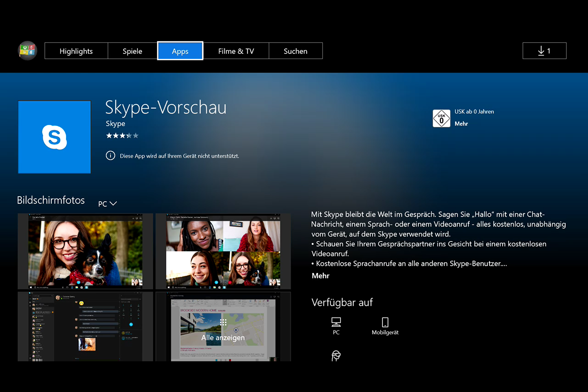This screenshot has width=588, height=392.
Task: Switch to the Filme & TV tab
Action: (236, 51)
